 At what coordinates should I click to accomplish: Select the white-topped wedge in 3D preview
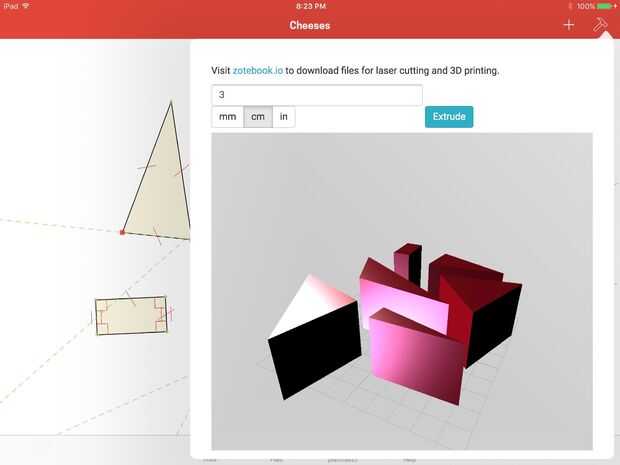(x=314, y=336)
